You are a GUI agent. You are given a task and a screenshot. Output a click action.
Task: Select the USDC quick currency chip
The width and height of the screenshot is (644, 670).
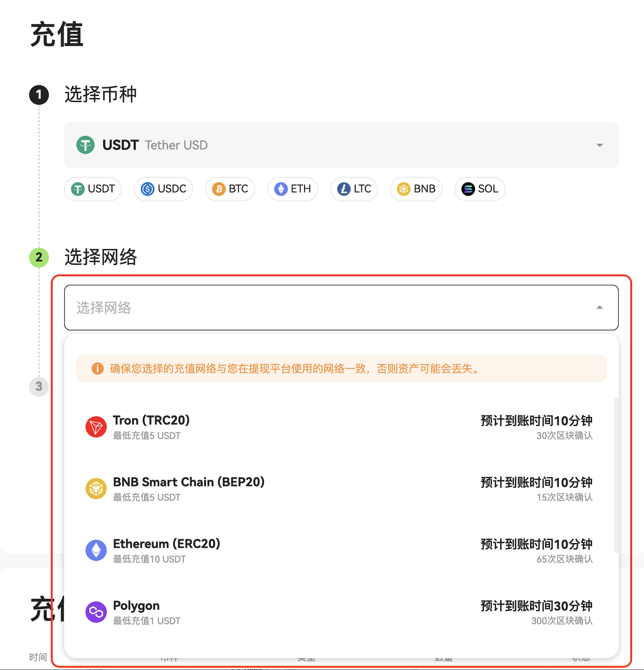point(164,189)
